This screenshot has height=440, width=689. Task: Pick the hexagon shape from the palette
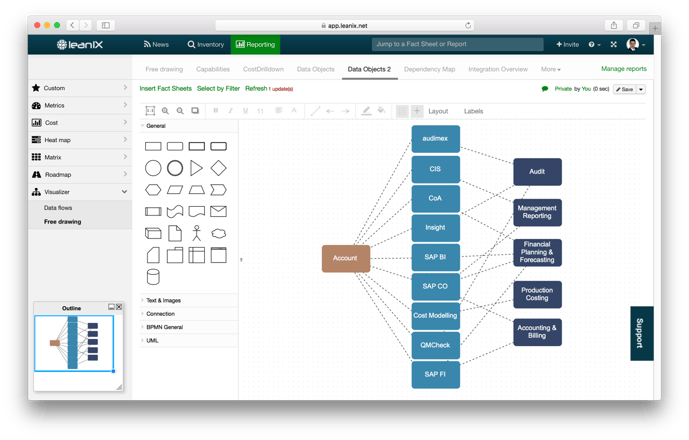pos(153,190)
